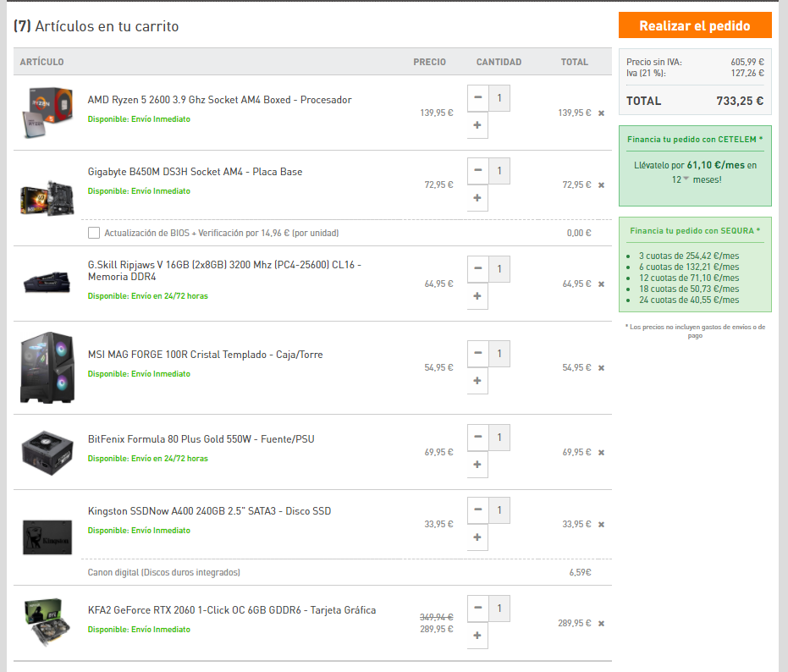Viewport: 788px width, 672px height.
Task: Decrease quantity of KFA2 GeForce RTX 2060
Action: [x=477, y=608]
